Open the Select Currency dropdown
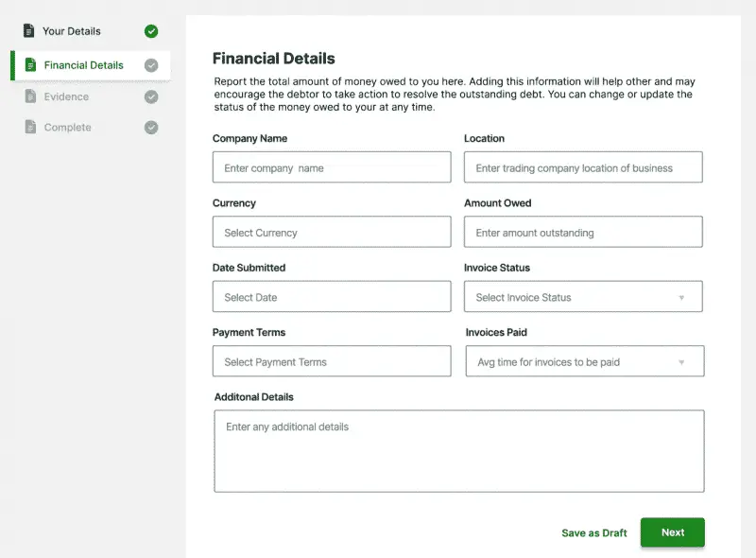 pos(332,232)
